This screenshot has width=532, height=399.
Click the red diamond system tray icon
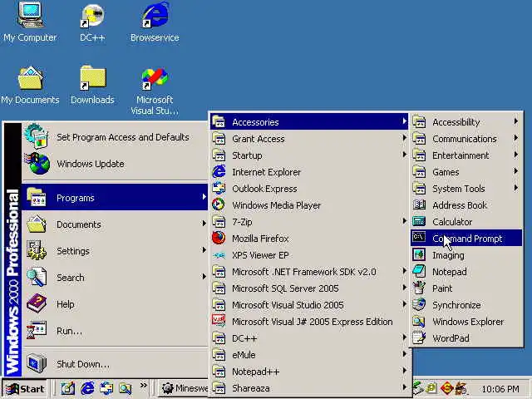[447, 387]
